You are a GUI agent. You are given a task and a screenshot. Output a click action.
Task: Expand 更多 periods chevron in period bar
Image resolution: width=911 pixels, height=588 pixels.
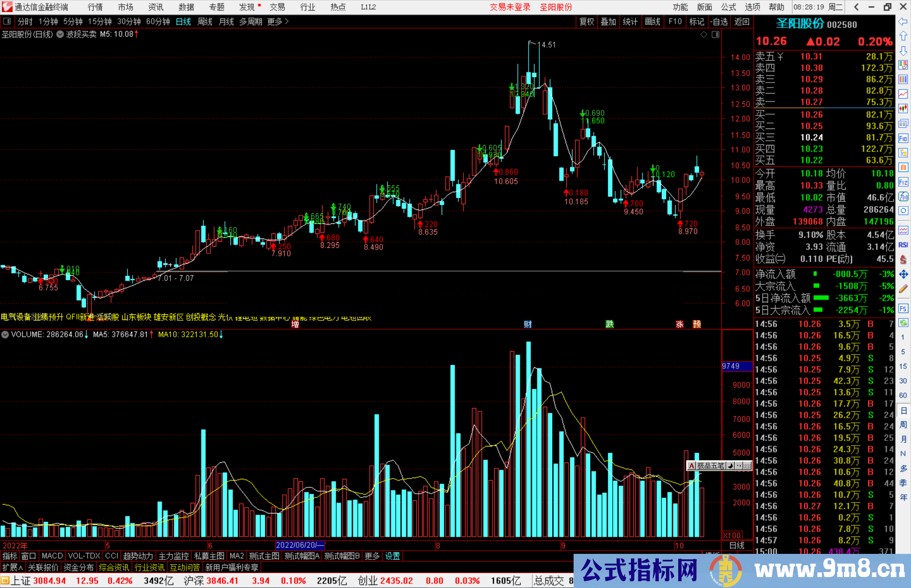287,21
